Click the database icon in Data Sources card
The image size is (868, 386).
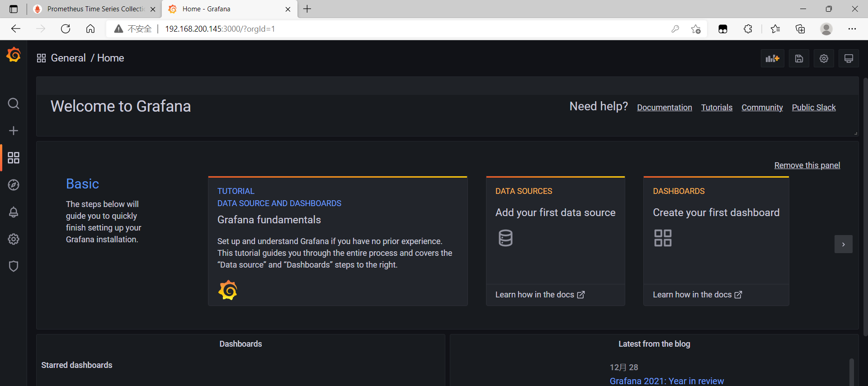coord(505,238)
